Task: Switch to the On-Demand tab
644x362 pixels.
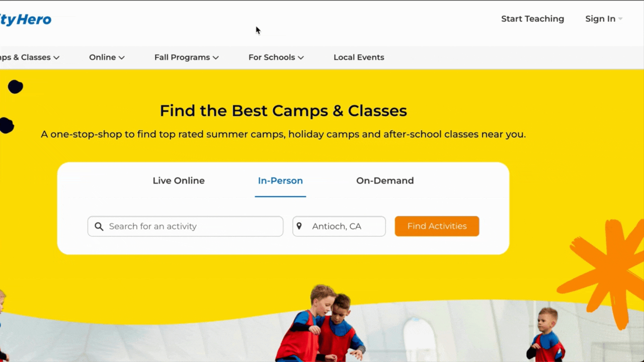Action: 385,180
